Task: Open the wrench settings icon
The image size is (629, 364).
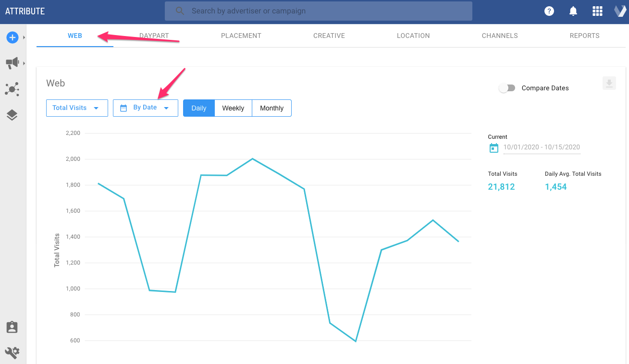Action: [x=12, y=352]
